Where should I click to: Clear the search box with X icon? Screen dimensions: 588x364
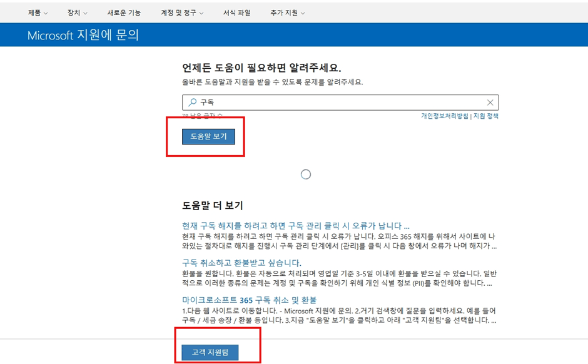tap(490, 103)
